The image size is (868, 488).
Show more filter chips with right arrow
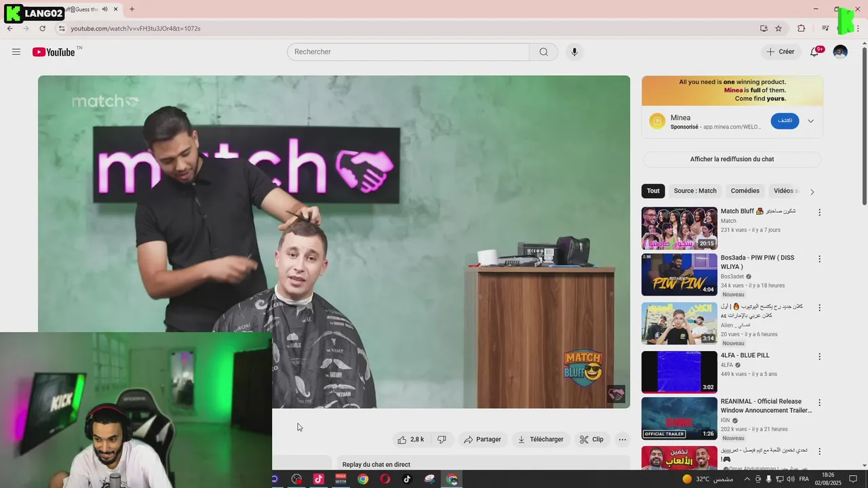pyautogui.click(x=812, y=191)
